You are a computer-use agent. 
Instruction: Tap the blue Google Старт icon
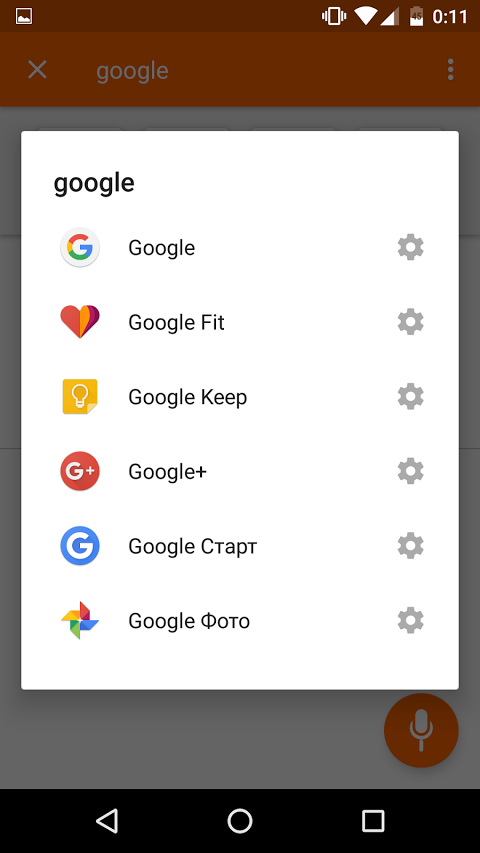[x=79, y=546]
